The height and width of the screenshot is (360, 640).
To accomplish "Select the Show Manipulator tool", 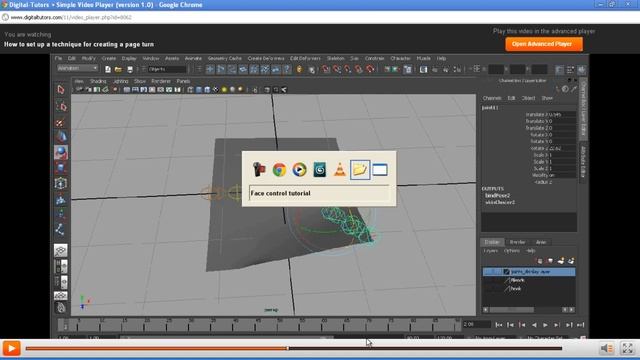I will click(x=61, y=214).
